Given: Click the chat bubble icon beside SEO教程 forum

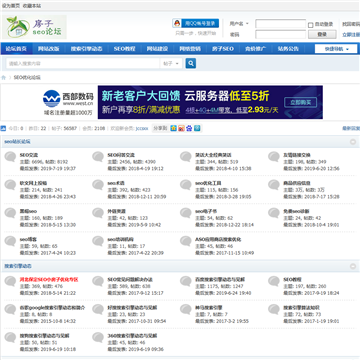Looking at the screenshot, I should (274, 281).
